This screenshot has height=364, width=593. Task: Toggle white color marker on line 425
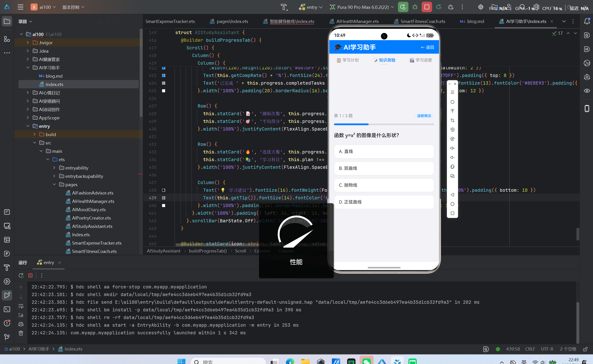(x=163, y=91)
